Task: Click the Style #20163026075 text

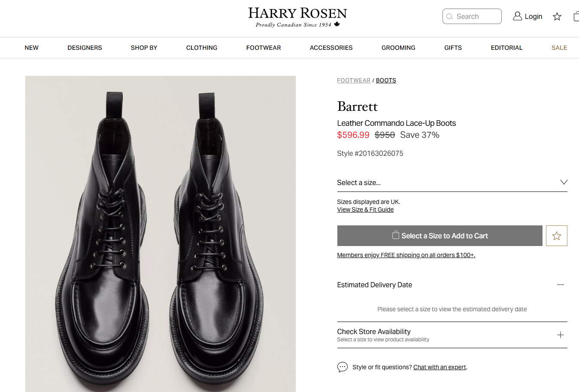Action: tap(370, 153)
